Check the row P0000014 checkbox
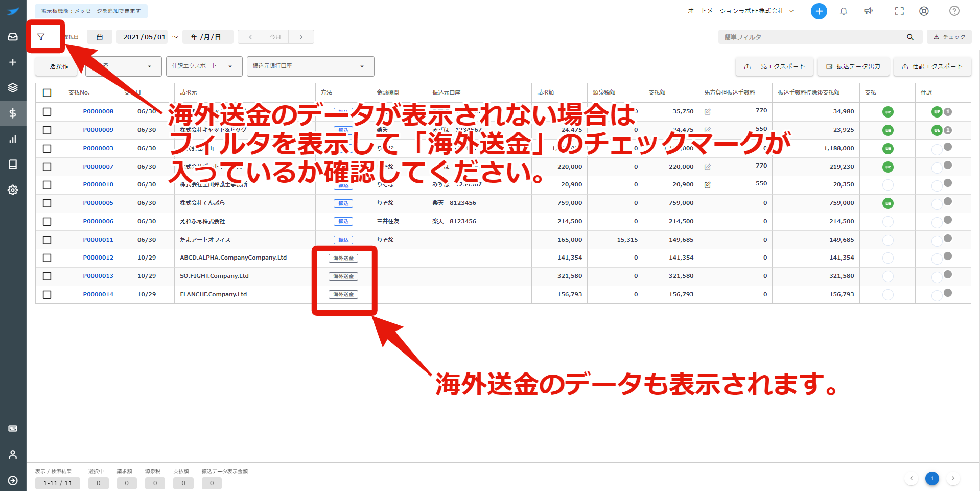This screenshot has width=980, height=491. pyautogui.click(x=47, y=295)
